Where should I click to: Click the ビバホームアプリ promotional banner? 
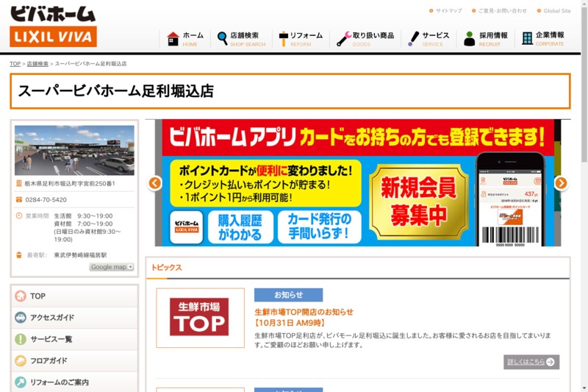358,182
